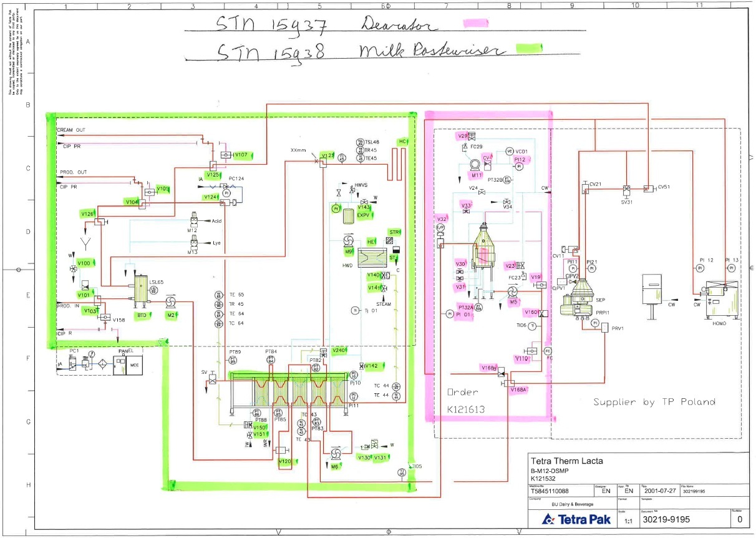Select the SV31 valve symbol
756x538 pixels.
click(626, 190)
